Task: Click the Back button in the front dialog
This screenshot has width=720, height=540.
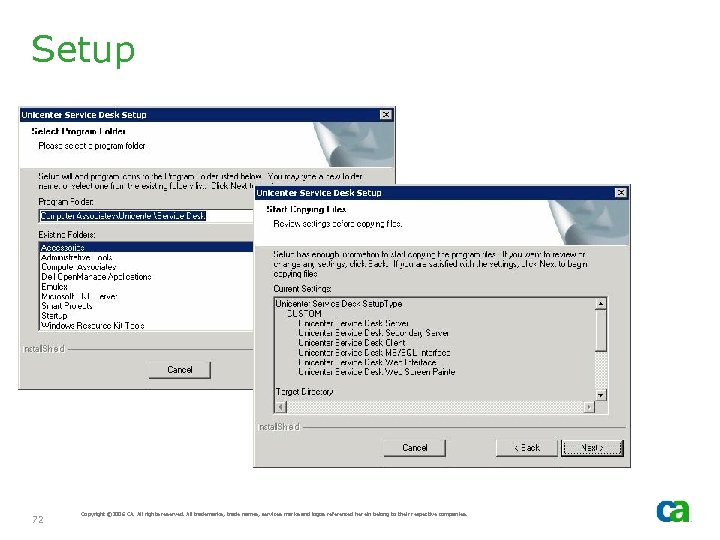Action: pos(527,448)
